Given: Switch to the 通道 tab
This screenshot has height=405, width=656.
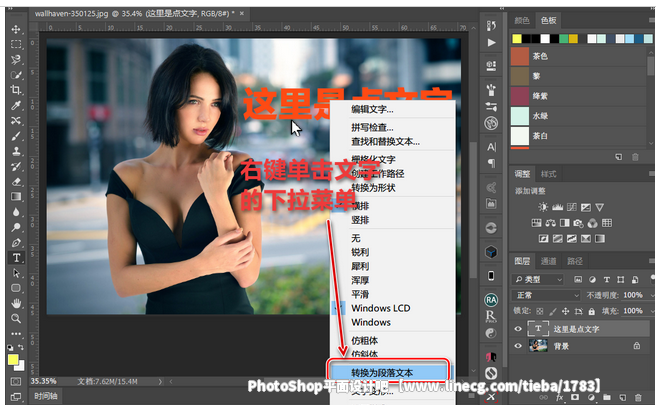Looking at the screenshot, I should (548, 261).
